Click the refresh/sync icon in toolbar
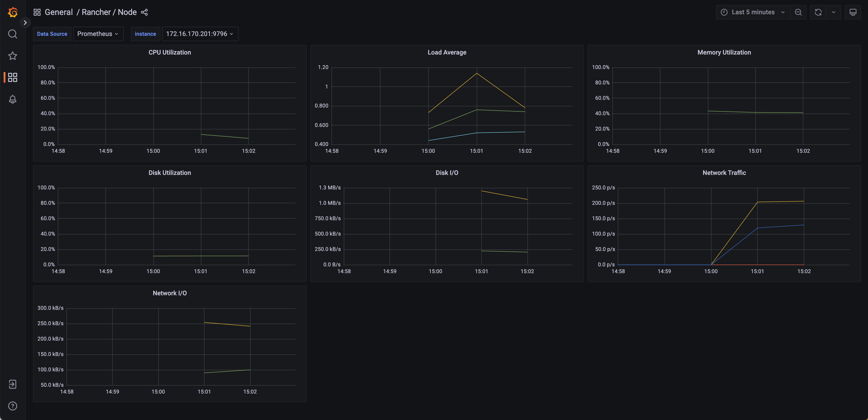The image size is (868, 420). coord(818,12)
